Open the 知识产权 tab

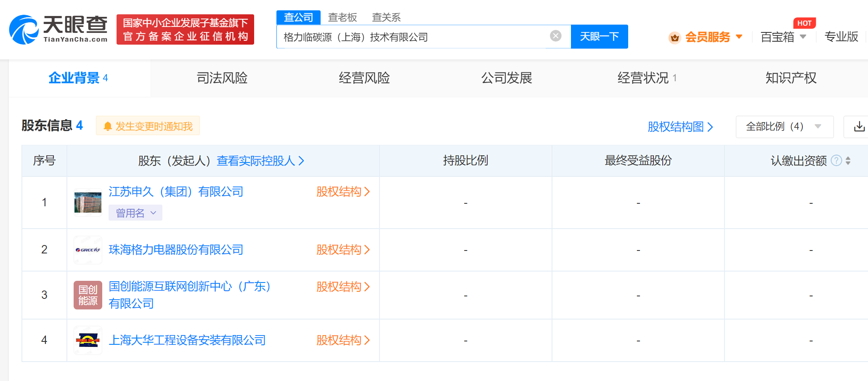pyautogui.click(x=791, y=78)
